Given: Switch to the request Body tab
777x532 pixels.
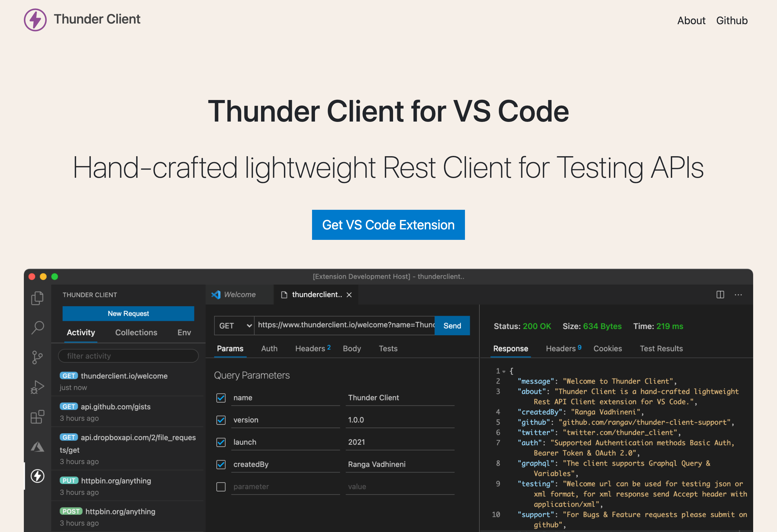Looking at the screenshot, I should pyautogui.click(x=352, y=348).
